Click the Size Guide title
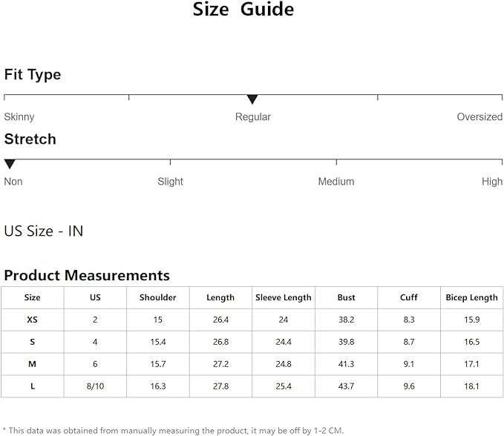 pos(243,10)
